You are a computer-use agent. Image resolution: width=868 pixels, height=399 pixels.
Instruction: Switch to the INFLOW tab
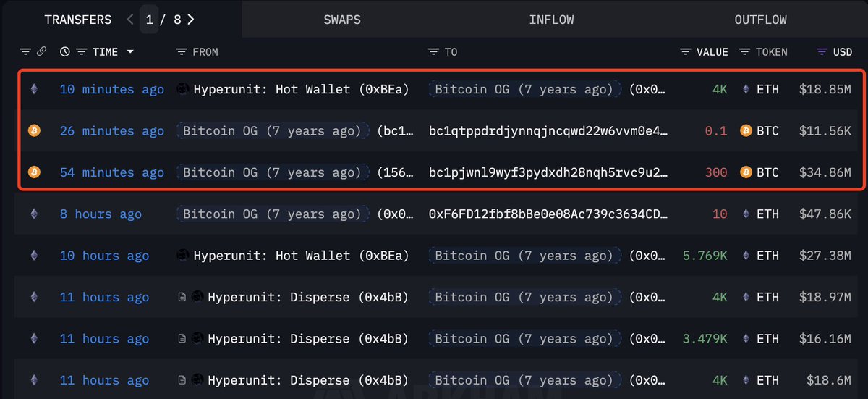click(551, 20)
